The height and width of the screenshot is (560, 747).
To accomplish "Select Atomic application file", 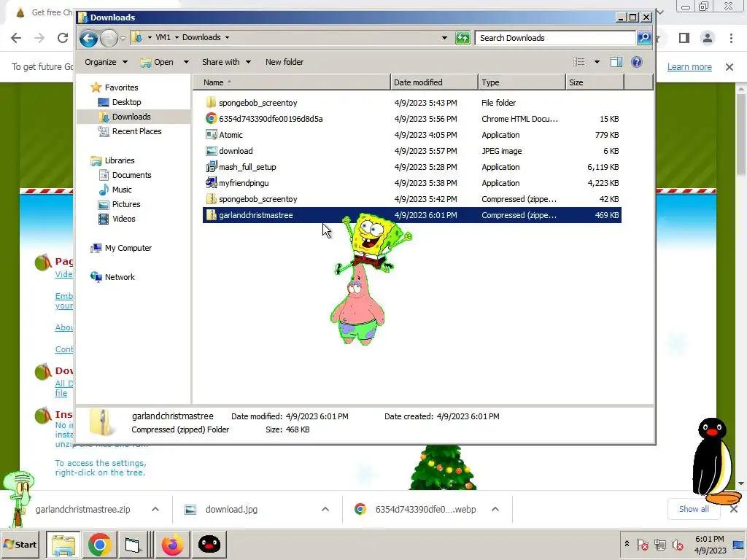I will click(412, 135).
